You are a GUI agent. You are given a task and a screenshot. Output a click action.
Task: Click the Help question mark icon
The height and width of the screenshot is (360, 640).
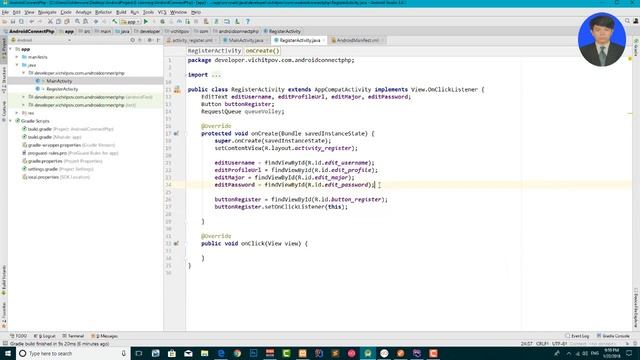click(x=247, y=22)
